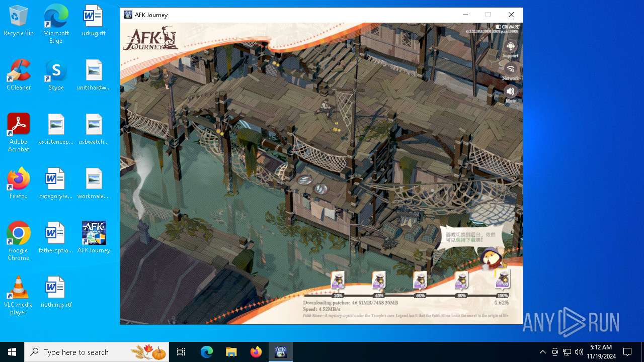The height and width of the screenshot is (362, 644).
Task: Open the network icon in system tray
Action: click(567, 352)
